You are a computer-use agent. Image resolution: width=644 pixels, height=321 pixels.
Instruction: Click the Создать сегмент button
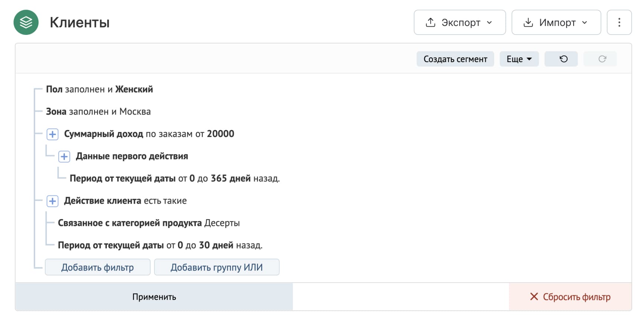pyautogui.click(x=455, y=59)
